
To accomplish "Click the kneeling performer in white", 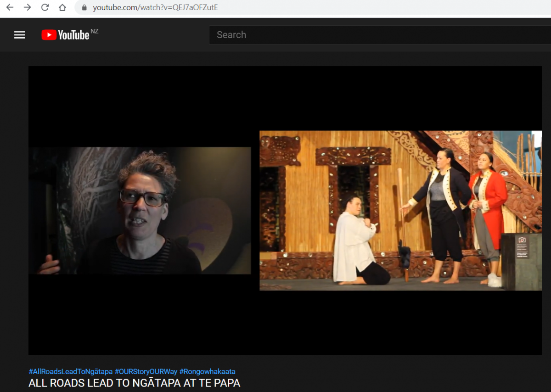I will point(356,243).
